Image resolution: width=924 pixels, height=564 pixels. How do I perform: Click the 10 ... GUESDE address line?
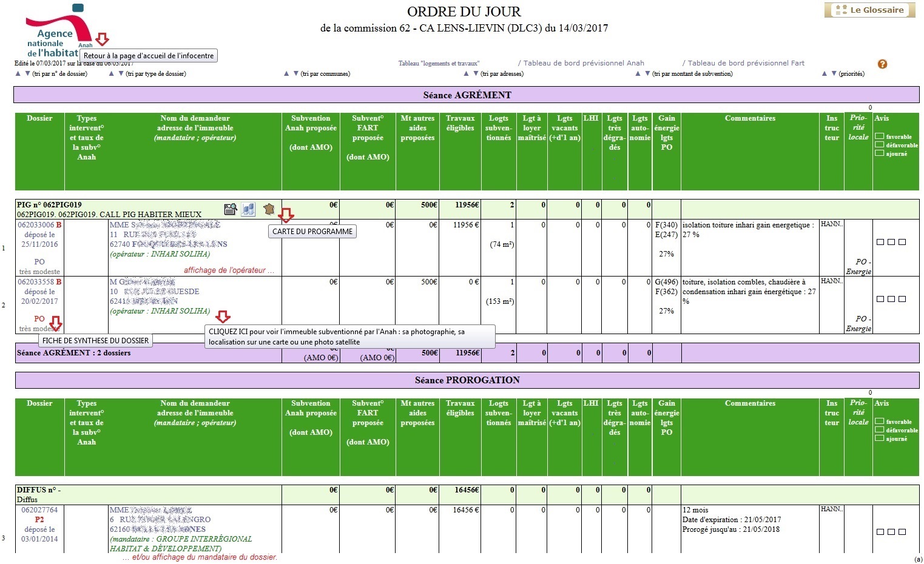coord(154,292)
